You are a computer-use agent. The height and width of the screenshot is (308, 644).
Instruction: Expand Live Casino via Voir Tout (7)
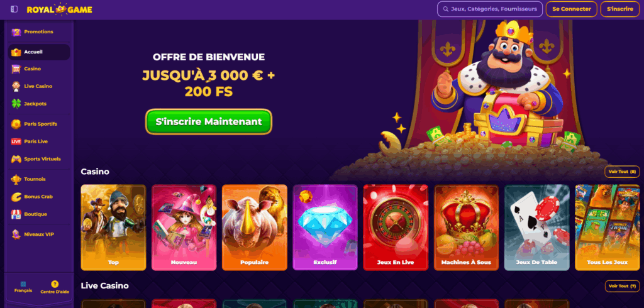(622, 286)
